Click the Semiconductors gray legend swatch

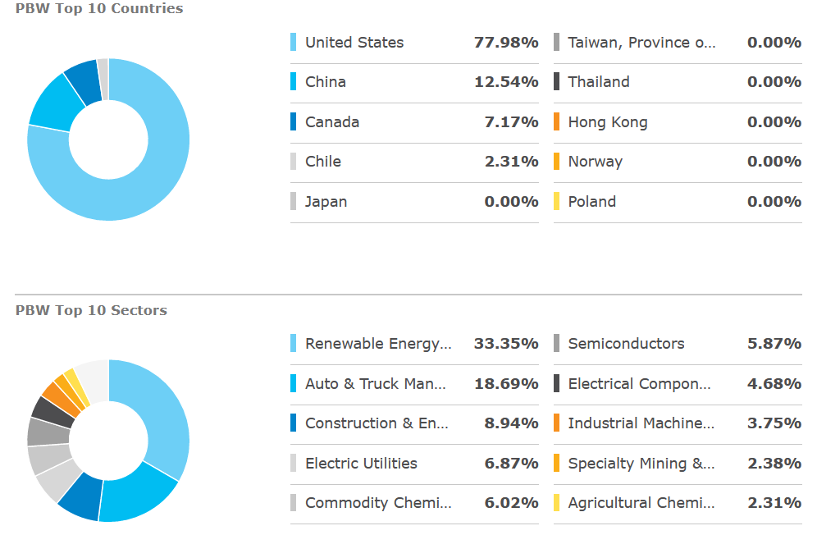pos(556,344)
